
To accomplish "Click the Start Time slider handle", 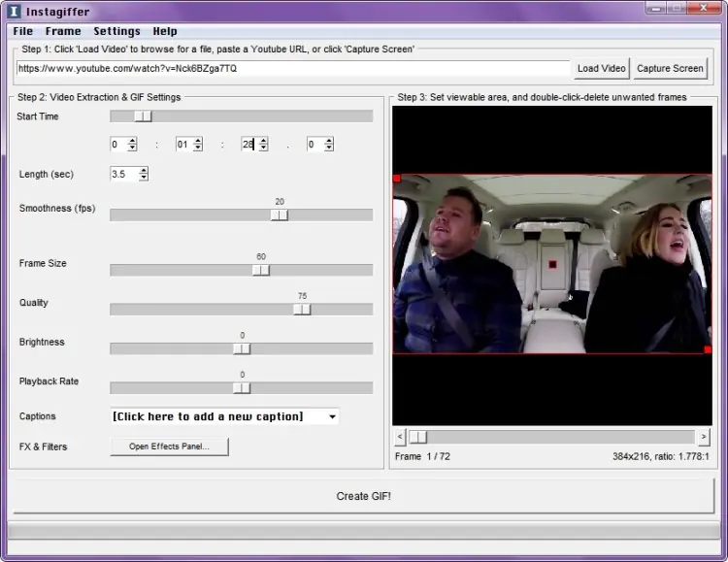I will pyautogui.click(x=143, y=116).
